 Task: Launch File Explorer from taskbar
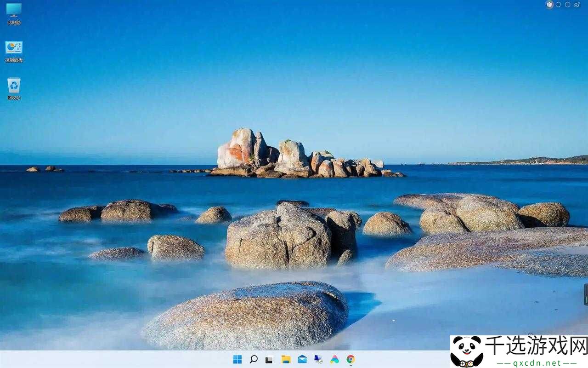tap(286, 359)
